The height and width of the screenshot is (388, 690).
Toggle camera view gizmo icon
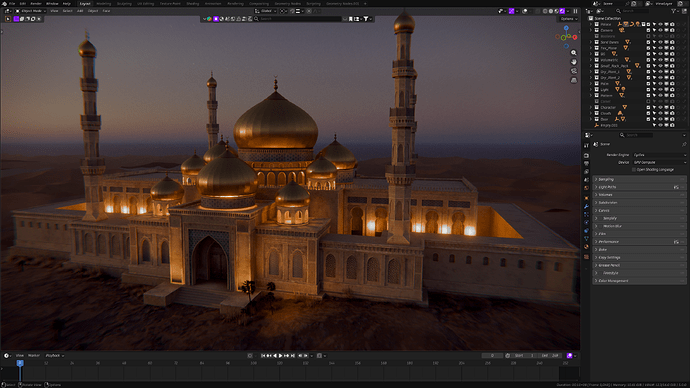pyautogui.click(x=574, y=71)
